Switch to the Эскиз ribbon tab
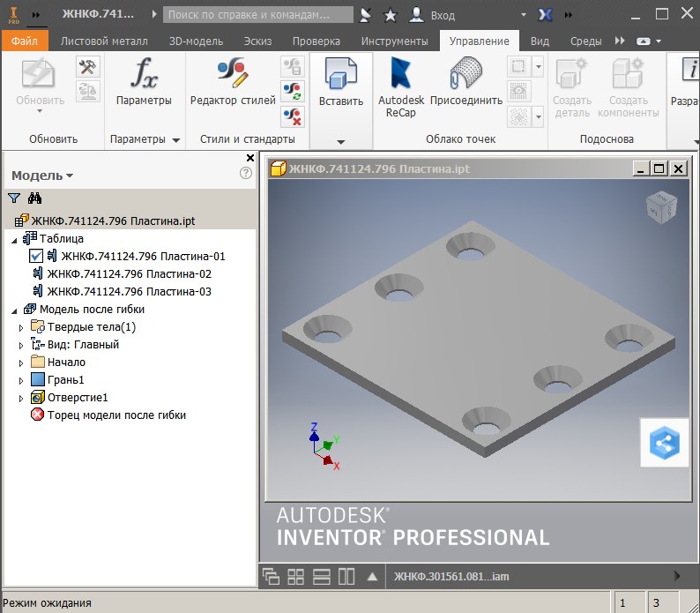Viewport: 700px width, 613px height. coord(257,41)
